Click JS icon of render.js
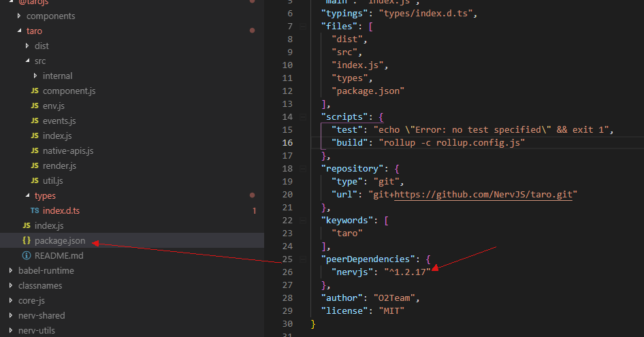The width and height of the screenshot is (644, 337). pyautogui.click(x=35, y=165)
